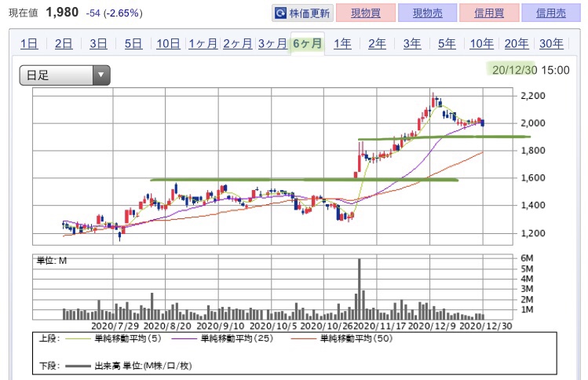This screenshot has width=588, height=380.
Task: Click the 現在値 price 1,980
Action: coord(62,13)
